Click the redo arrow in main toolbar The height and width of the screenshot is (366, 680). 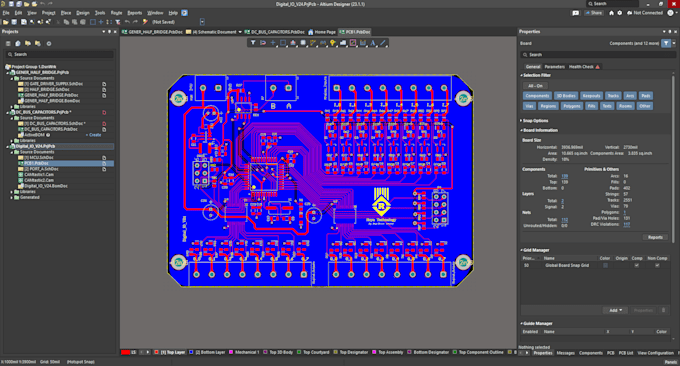(x=135, y=22)
